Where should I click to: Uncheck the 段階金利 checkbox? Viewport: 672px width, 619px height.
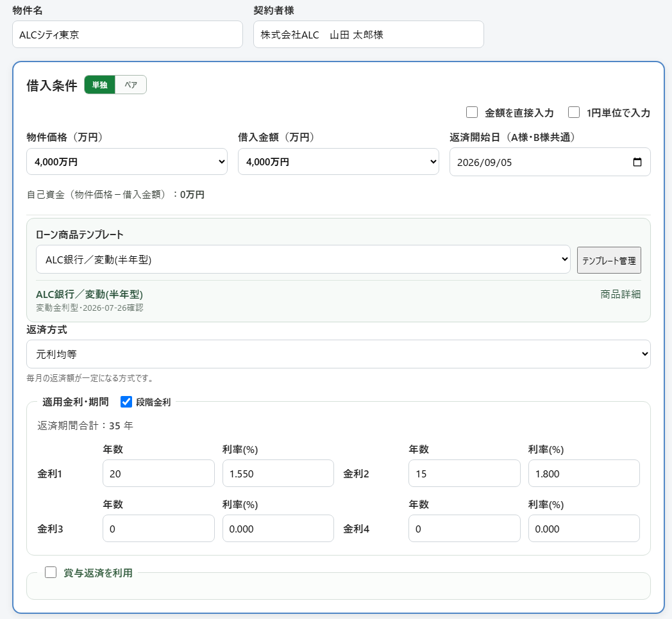(126, 402)
